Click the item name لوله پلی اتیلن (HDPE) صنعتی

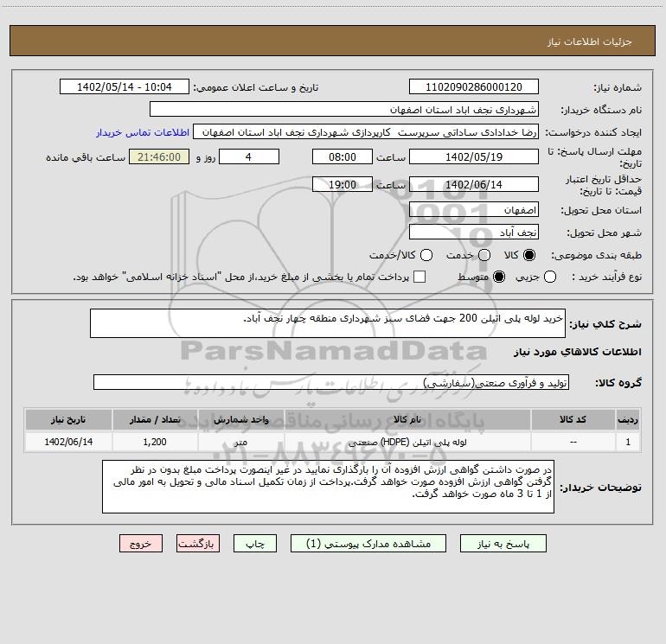407,443
